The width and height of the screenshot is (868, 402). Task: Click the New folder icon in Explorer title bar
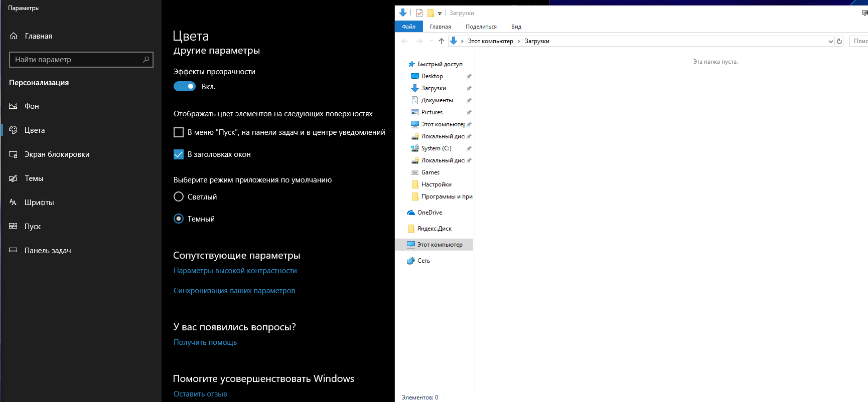(430, 13)
